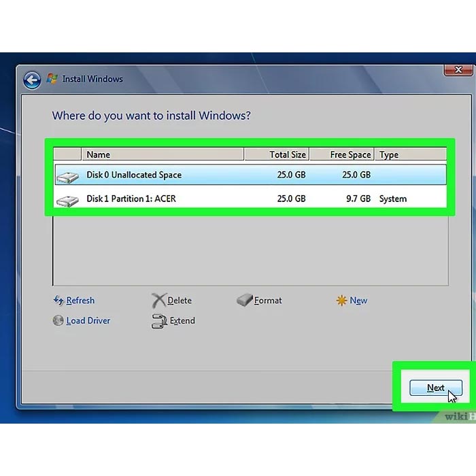Click the Delete option label
Viewport: 476px width, 476px height.
point(180,301)
